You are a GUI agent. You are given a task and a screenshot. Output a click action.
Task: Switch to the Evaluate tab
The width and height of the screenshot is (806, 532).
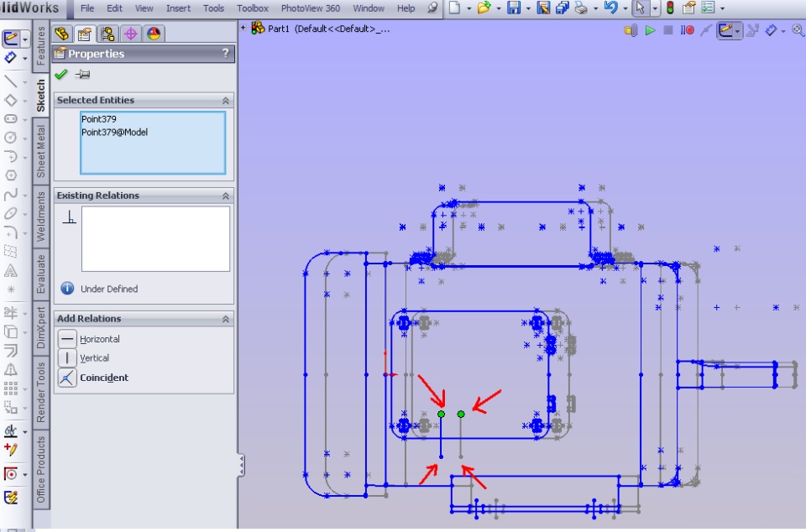tap(40, 274)
